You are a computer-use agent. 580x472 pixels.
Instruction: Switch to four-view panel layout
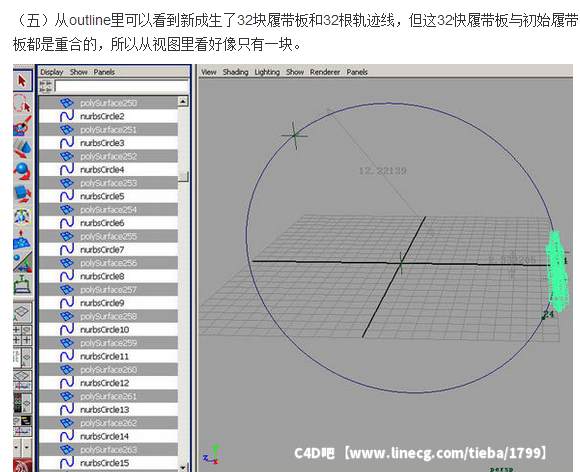pos(22,335)
